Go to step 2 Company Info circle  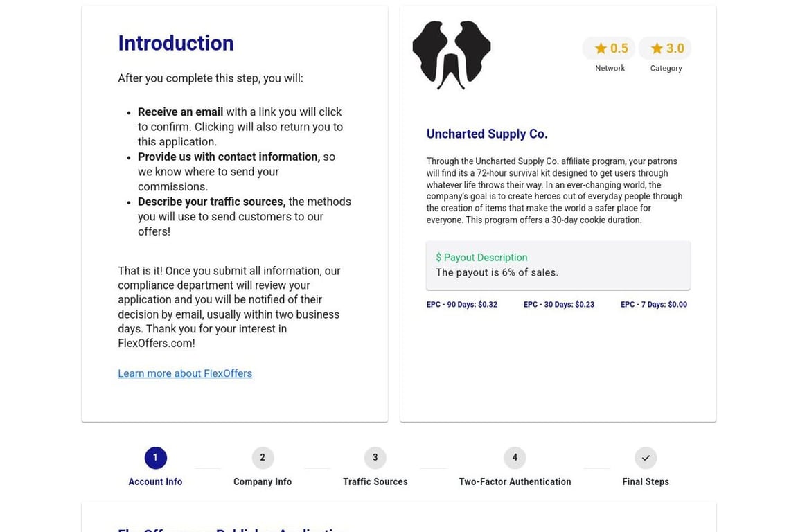click(263, 458)
